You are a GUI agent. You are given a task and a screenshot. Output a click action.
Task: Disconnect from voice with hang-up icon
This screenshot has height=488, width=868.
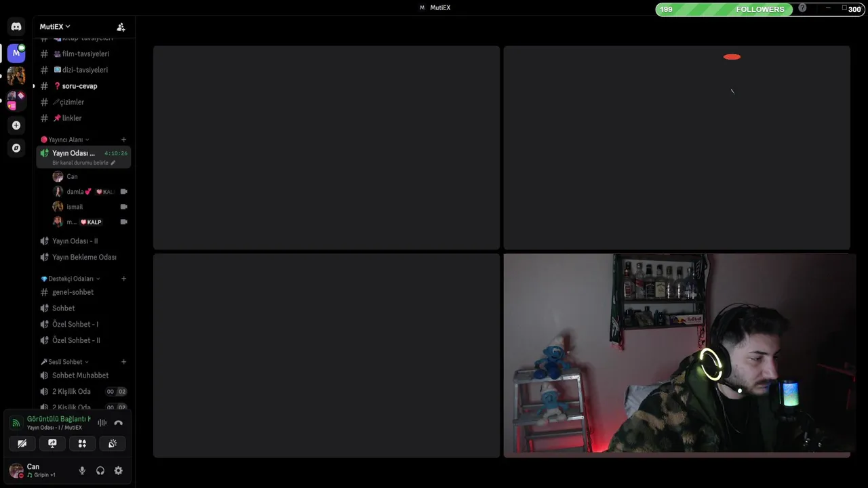point(118,423)
